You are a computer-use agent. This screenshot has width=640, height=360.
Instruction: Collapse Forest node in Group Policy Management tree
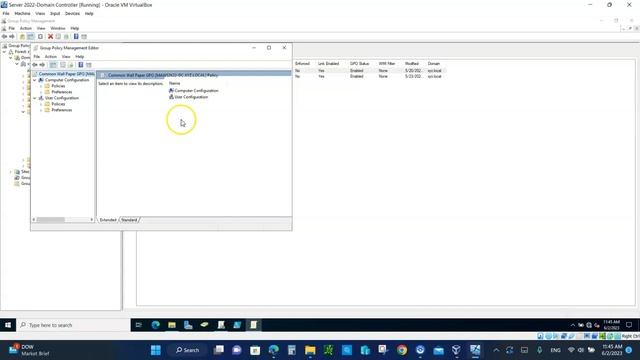tap(4, 52)
